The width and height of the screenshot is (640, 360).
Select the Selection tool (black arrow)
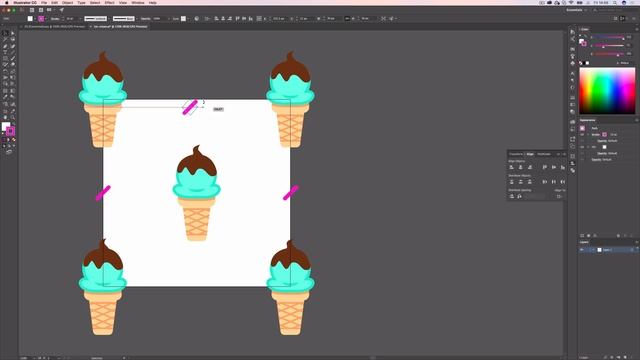(5, 33)
